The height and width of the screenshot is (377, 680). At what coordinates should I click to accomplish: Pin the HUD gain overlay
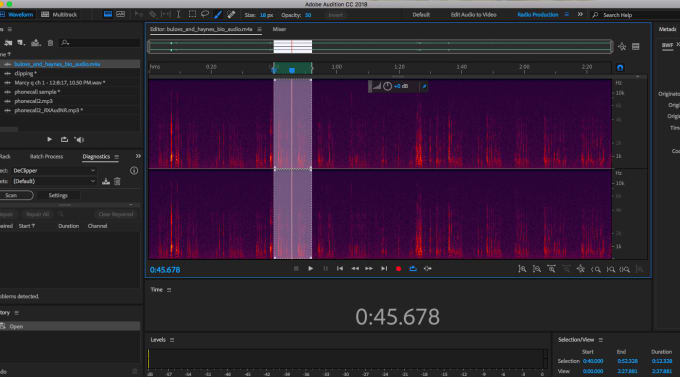(424, 87)
